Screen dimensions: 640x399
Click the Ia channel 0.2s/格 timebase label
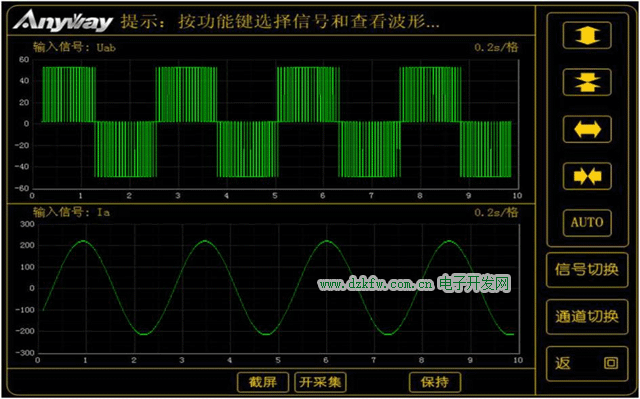pos(496,212)
